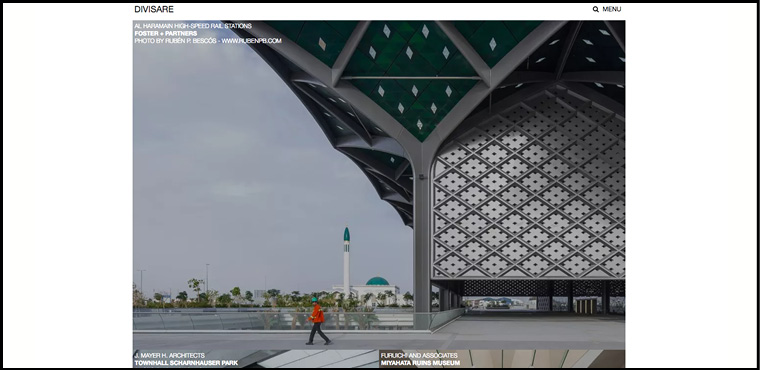Click Furuichi and Associates label

[419, 355]
